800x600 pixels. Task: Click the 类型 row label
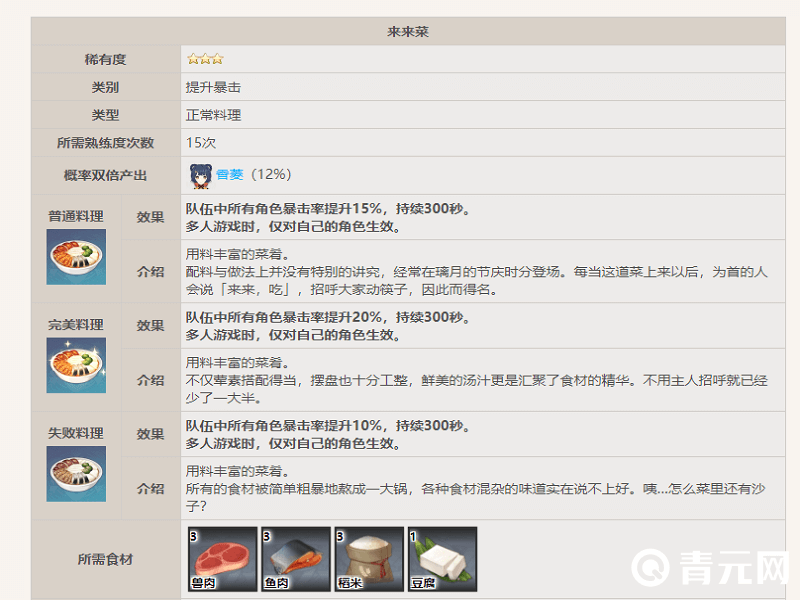[105, 115]
